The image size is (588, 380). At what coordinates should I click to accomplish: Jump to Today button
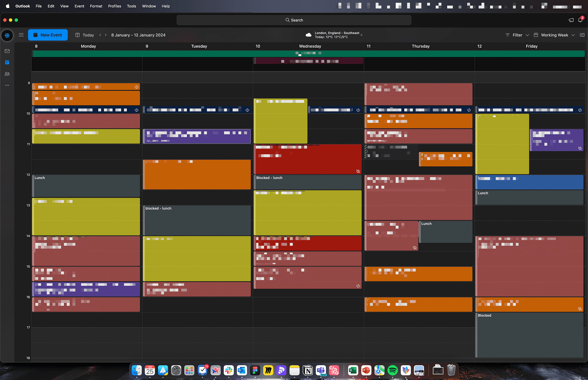coord(85,35)
